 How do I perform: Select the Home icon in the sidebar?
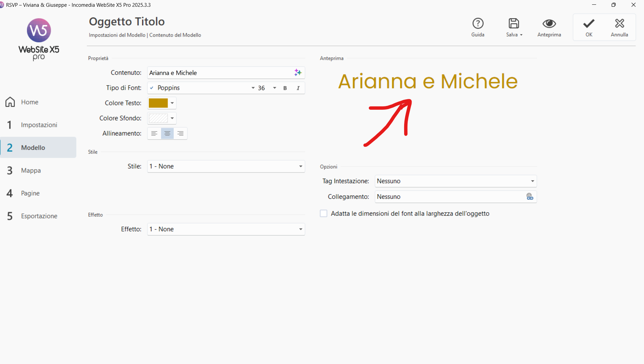click(x=9, y=102)
